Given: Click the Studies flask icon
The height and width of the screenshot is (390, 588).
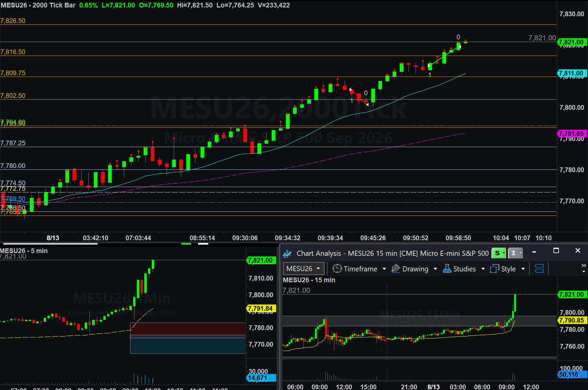Looking at the screenshot, I should click(x=447, y=269).
